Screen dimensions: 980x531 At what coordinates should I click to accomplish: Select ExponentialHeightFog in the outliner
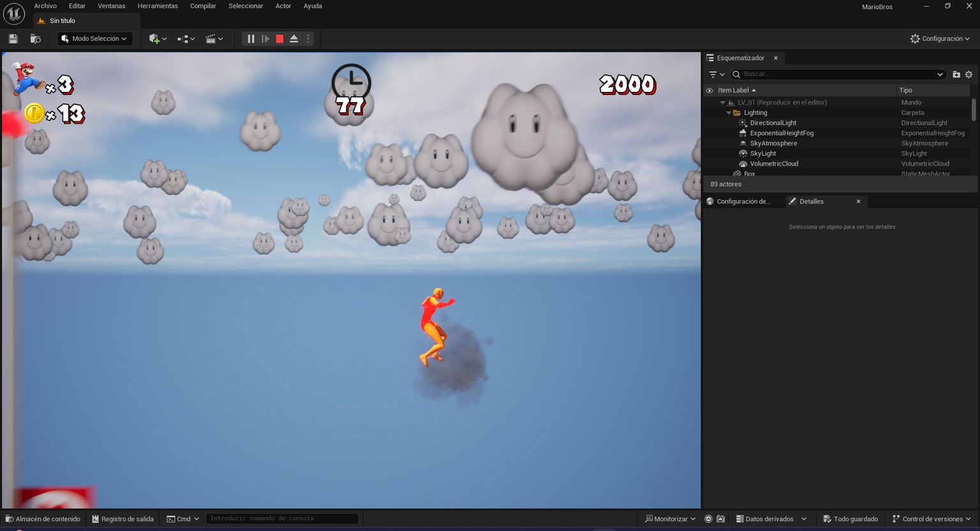[x=782, y=133]
